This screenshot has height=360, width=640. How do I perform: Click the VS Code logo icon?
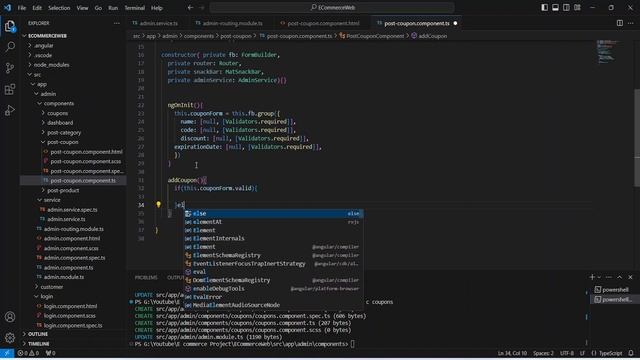(x=8, y=7)
